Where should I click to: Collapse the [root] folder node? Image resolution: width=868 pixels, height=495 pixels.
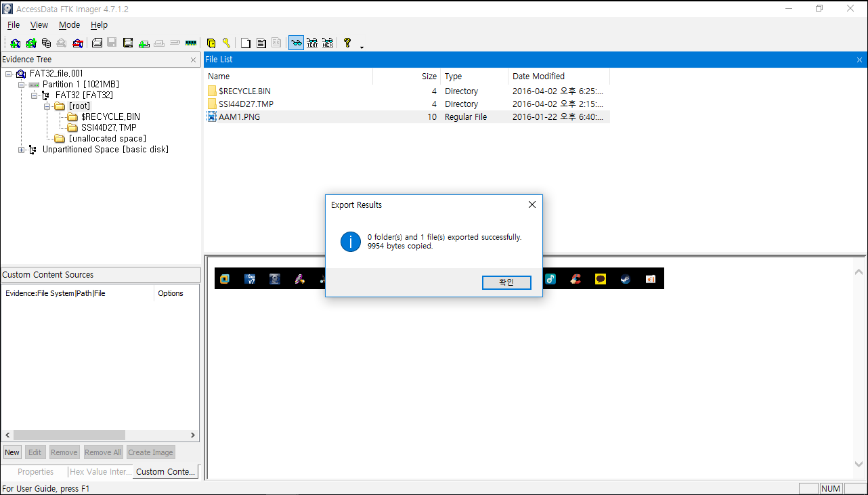(x=47, y=106)
